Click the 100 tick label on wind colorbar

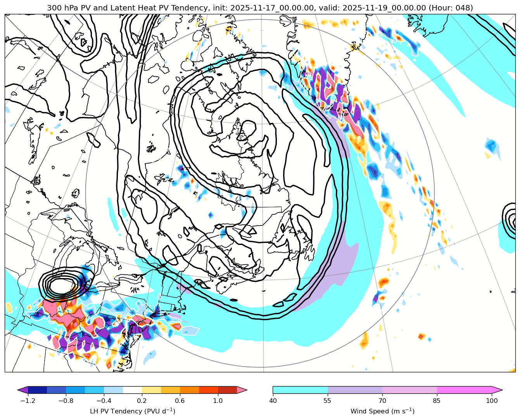coord(492,401)
